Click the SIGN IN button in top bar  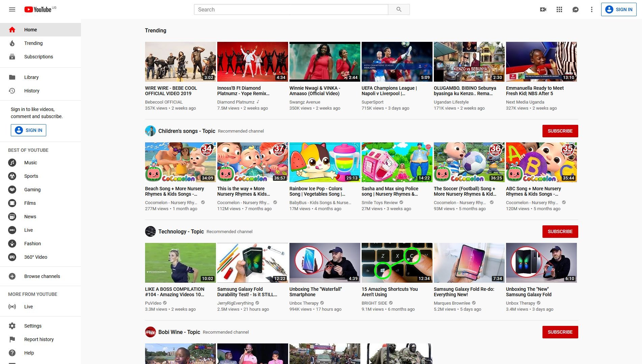coord(619,9)
